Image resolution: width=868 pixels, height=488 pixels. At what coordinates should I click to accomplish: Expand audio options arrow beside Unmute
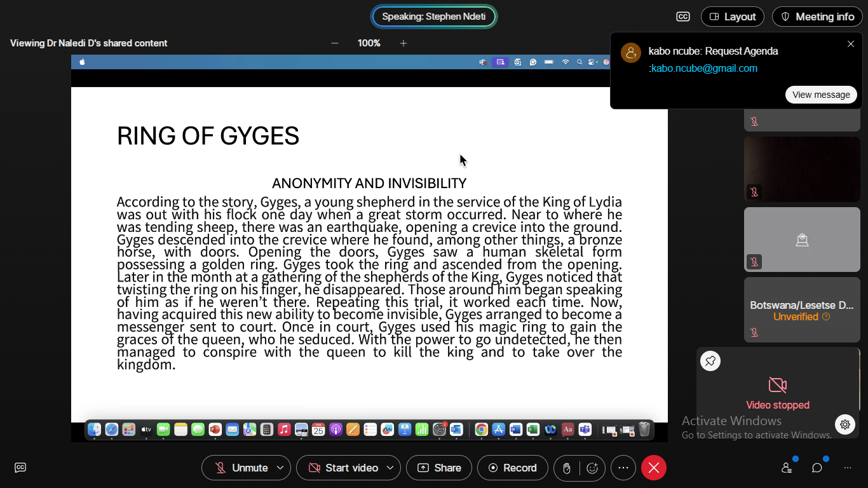coord(280,468)
